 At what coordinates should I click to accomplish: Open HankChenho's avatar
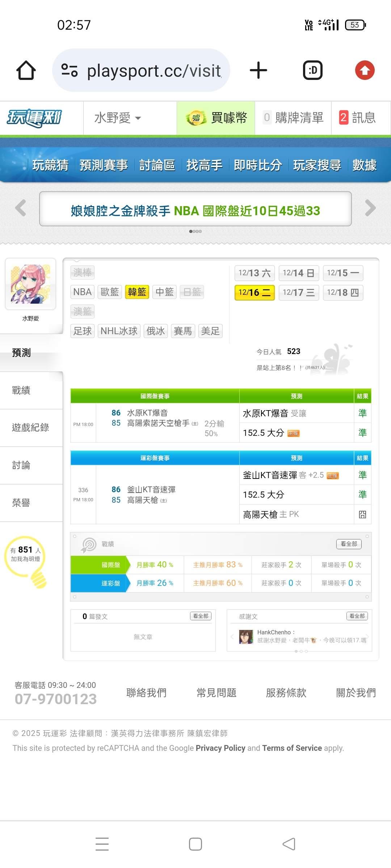point(246,637)
